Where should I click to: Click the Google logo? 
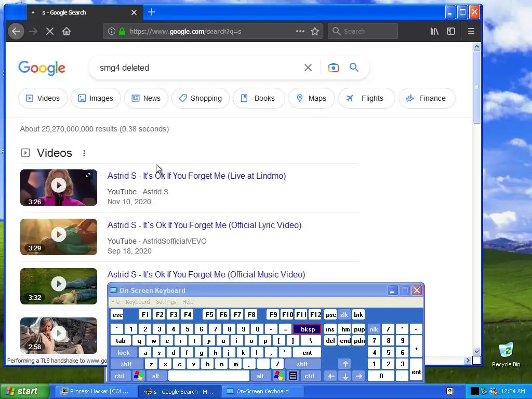click(42, 68)
